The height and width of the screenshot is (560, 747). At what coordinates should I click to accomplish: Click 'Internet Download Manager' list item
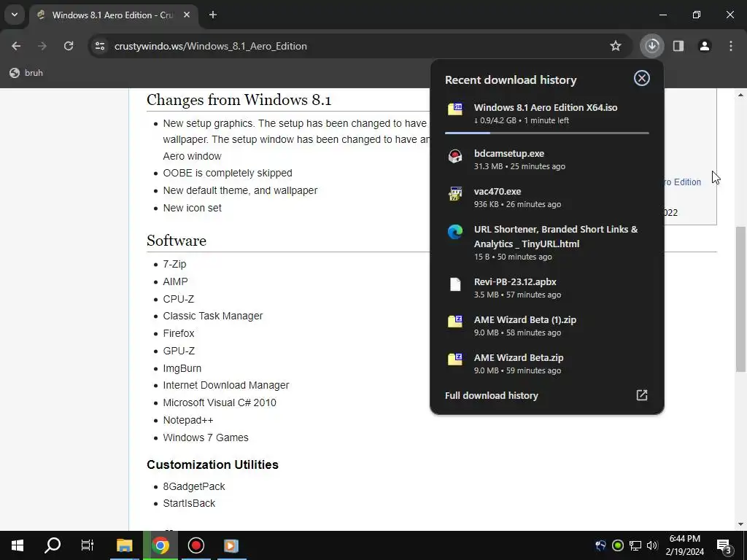tap(226, 385)
